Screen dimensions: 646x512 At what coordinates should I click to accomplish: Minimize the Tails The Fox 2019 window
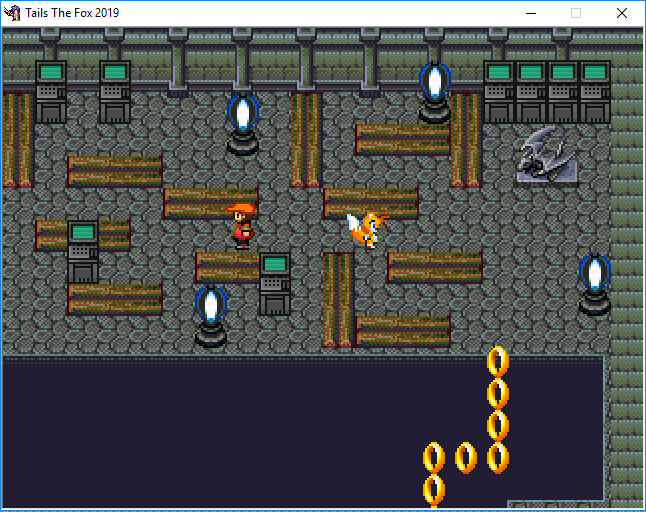coord(531,13)
